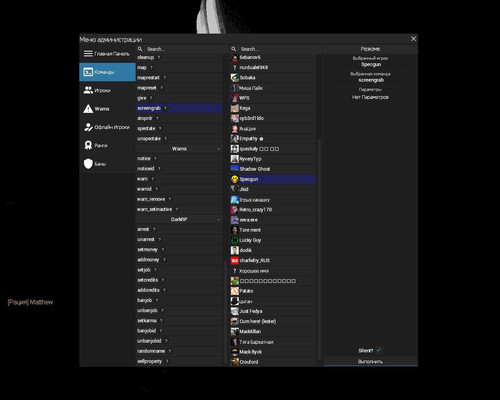Select the setjob command

179,270
